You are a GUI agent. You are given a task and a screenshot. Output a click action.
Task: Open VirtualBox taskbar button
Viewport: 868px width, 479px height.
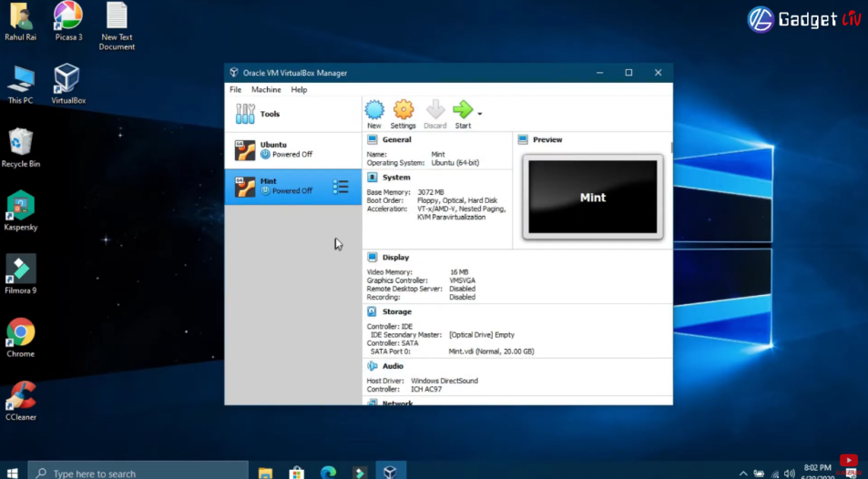click(x=390, y=472)
